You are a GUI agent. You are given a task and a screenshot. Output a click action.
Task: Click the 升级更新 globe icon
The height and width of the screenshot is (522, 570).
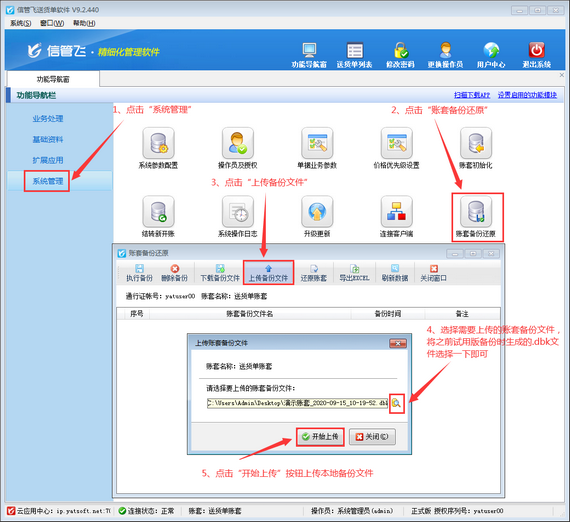tap(317, 212)
